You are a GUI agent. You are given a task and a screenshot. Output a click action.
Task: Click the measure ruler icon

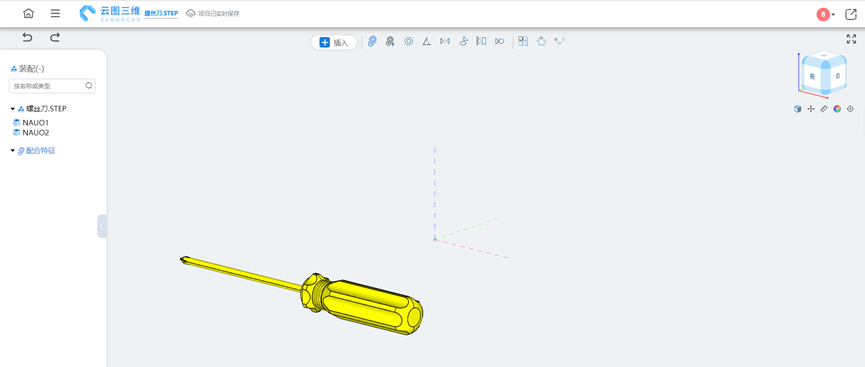tap(824, 109)
